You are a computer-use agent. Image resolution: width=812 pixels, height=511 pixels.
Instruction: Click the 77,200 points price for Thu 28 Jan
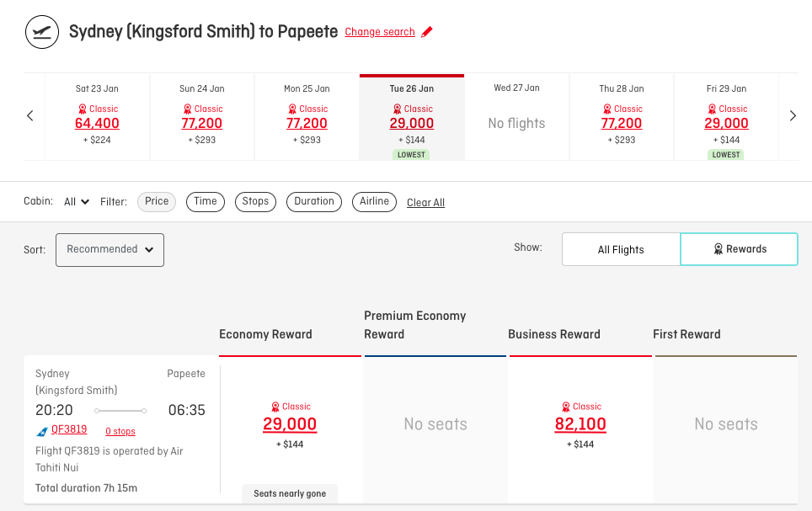[x=622, y=123]
